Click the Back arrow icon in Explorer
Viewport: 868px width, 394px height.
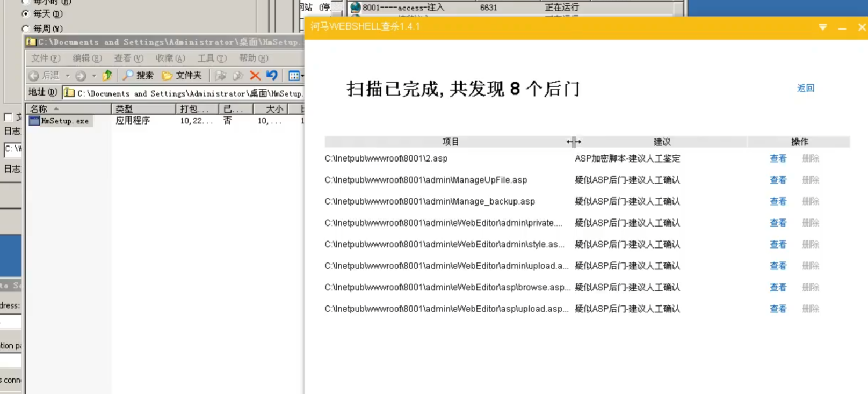(34, 76)
